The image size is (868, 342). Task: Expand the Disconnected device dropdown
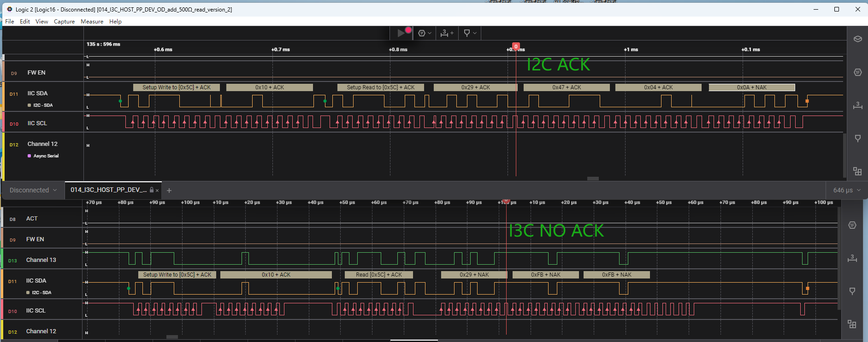pos(33,190)
